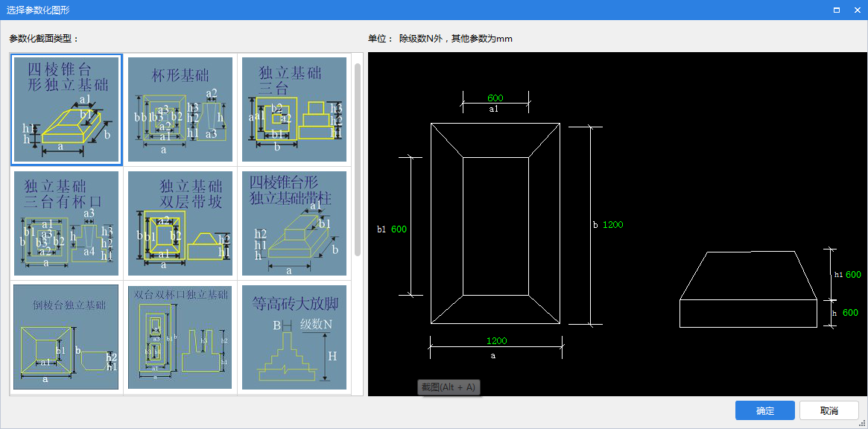Click the 截图(Alt + A) tooltip
This screenshot has height=429, width=868.
click(449, 387)
